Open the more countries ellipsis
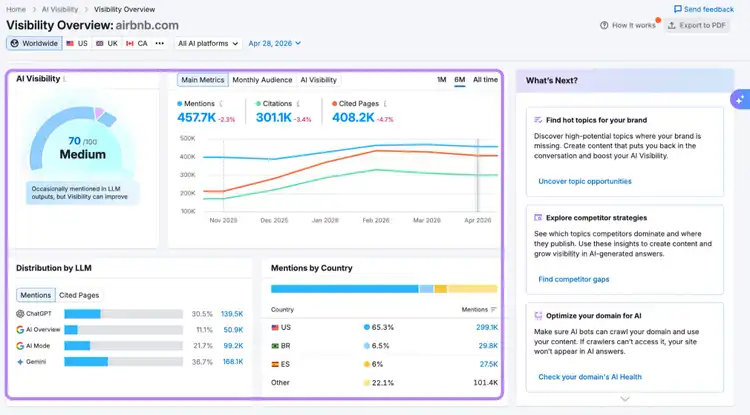 coord(160,43)
